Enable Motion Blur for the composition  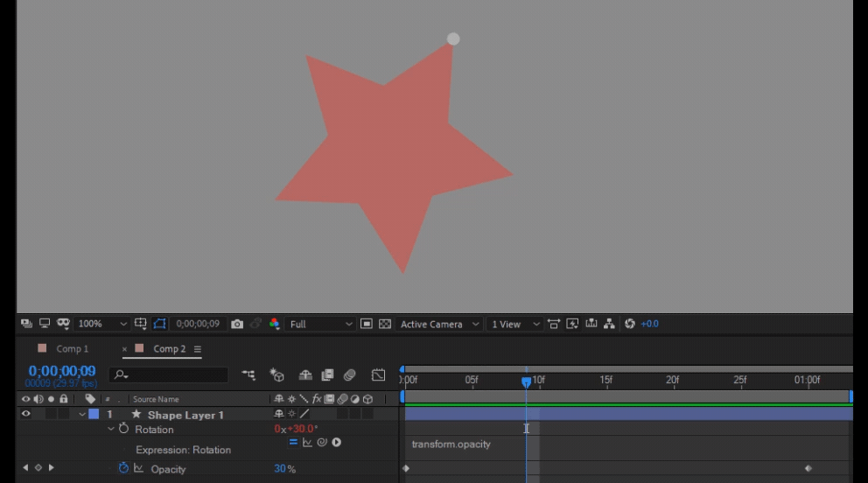(x=349, y=375)
